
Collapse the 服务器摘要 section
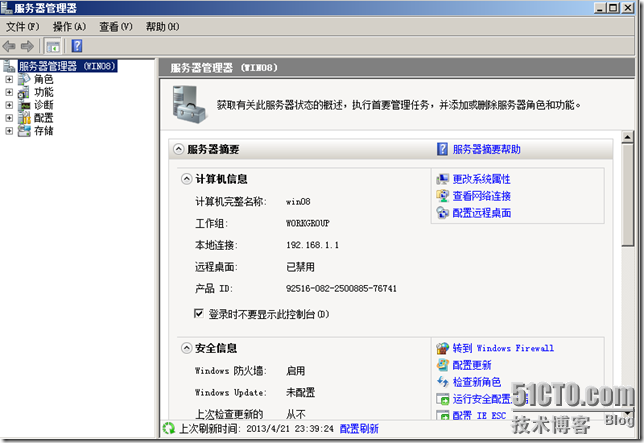[x=178, y=149]
